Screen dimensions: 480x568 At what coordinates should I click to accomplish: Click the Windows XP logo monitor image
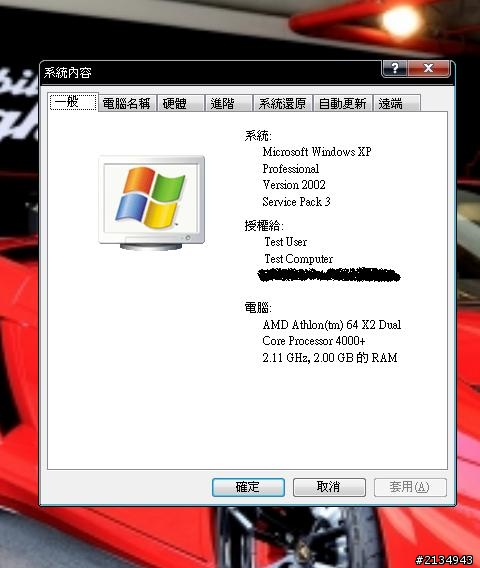pyautogui.click(x=152, y=202)
